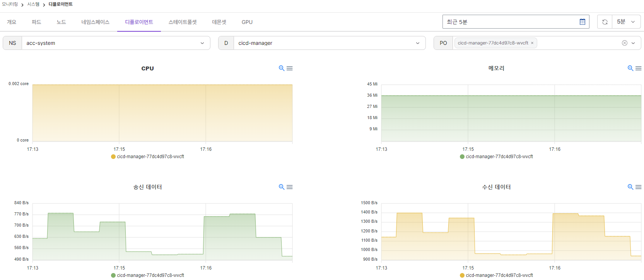Toggle the CPU chart legend series cicd-manager-77dc4d97c8-wvcft
The width and height of the screenshot is (644, 280).
point(148,157)
